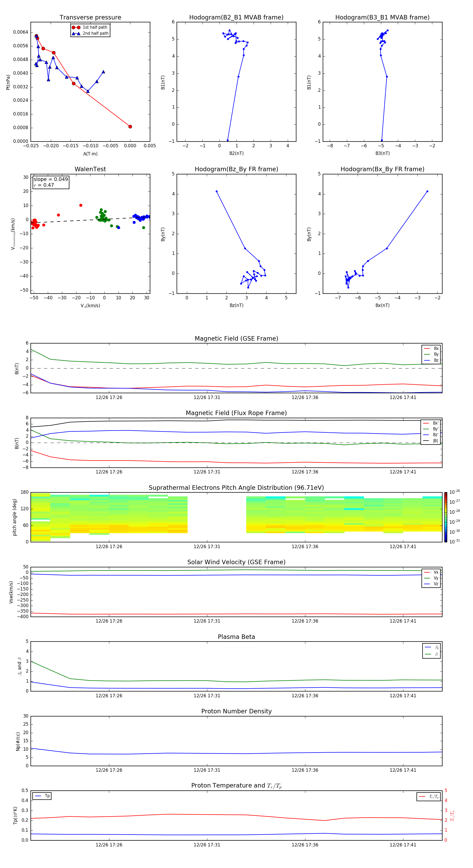Click the top-left point of Bz_By hodogram
Screen dimensions: 473x868
pos(217,191)
